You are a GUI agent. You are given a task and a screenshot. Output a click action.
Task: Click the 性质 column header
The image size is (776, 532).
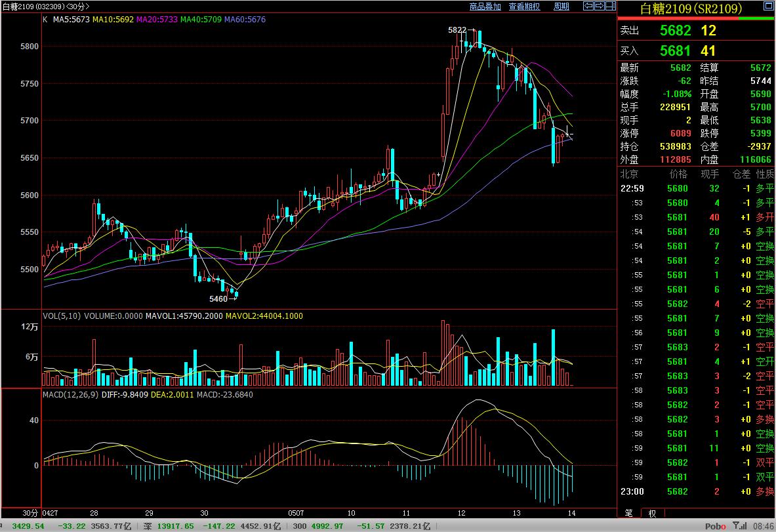(x=765, y=174)
